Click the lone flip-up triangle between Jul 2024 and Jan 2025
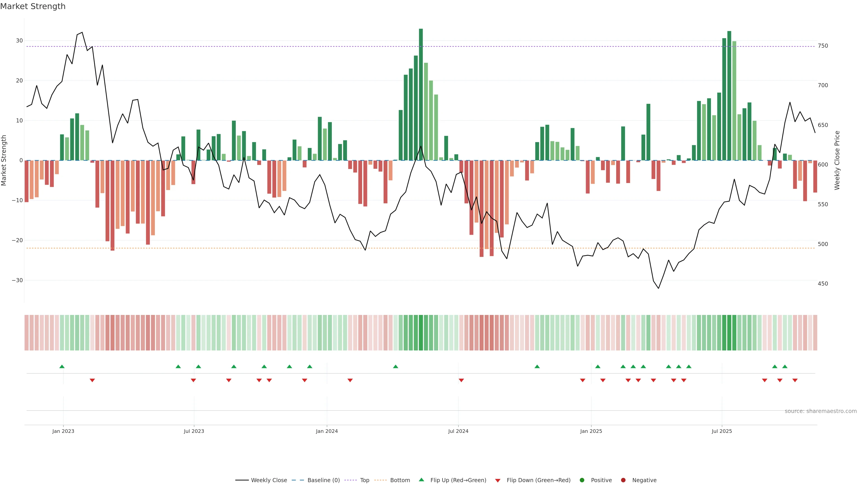 pos(537,366)
